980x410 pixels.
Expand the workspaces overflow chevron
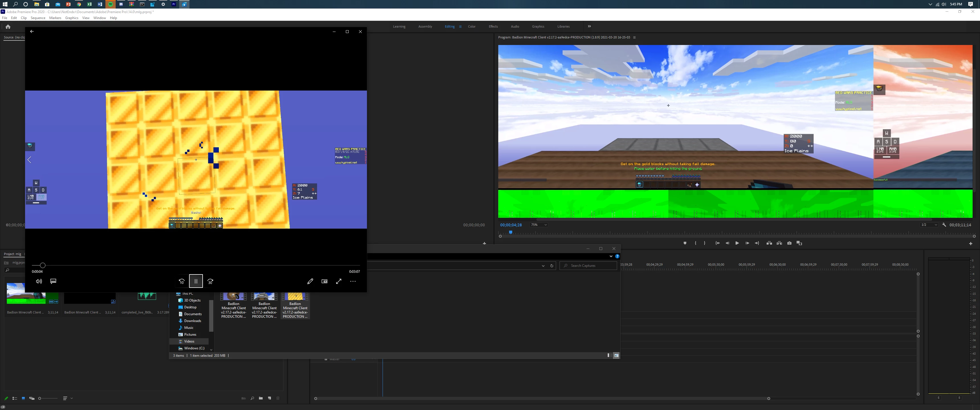(x=589, y=26)
